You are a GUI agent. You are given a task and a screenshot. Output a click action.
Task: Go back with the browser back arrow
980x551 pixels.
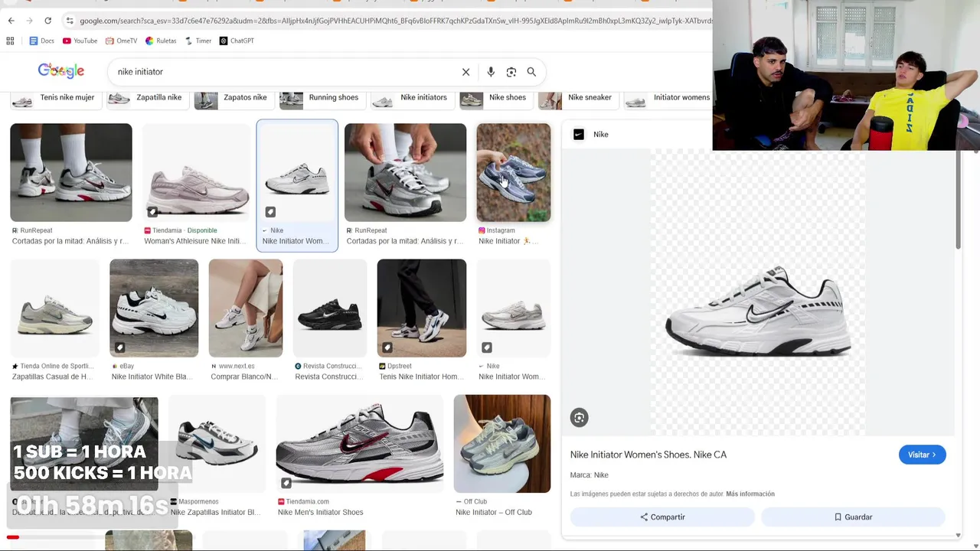11,21
